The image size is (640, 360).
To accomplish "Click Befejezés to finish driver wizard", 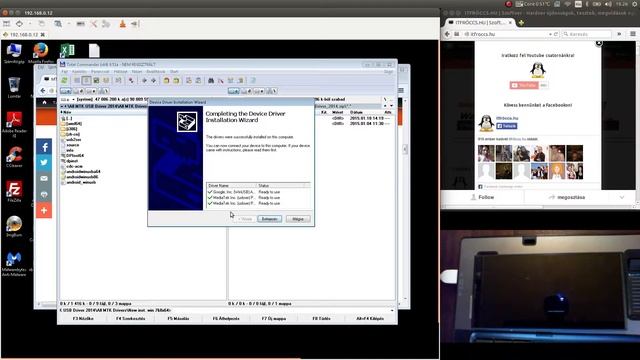I will click(x=269, y=219).
